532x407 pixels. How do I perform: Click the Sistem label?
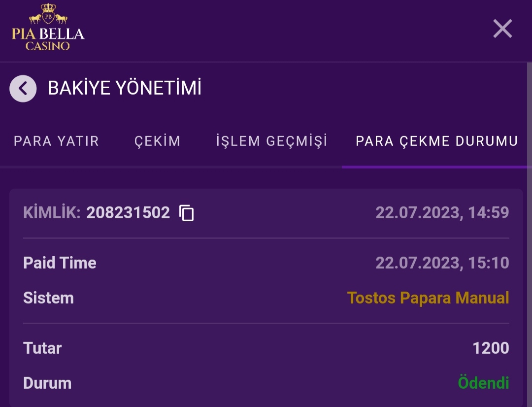tap(48, 298)
